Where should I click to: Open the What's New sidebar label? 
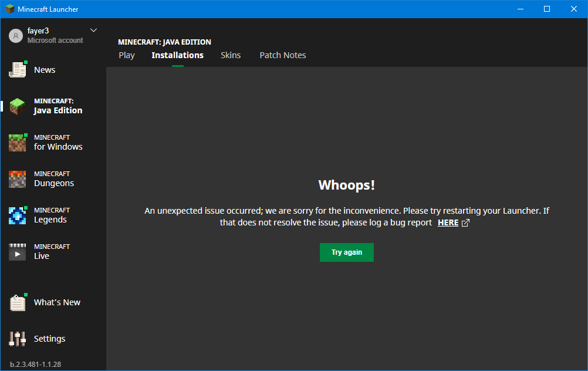(57, 302)
